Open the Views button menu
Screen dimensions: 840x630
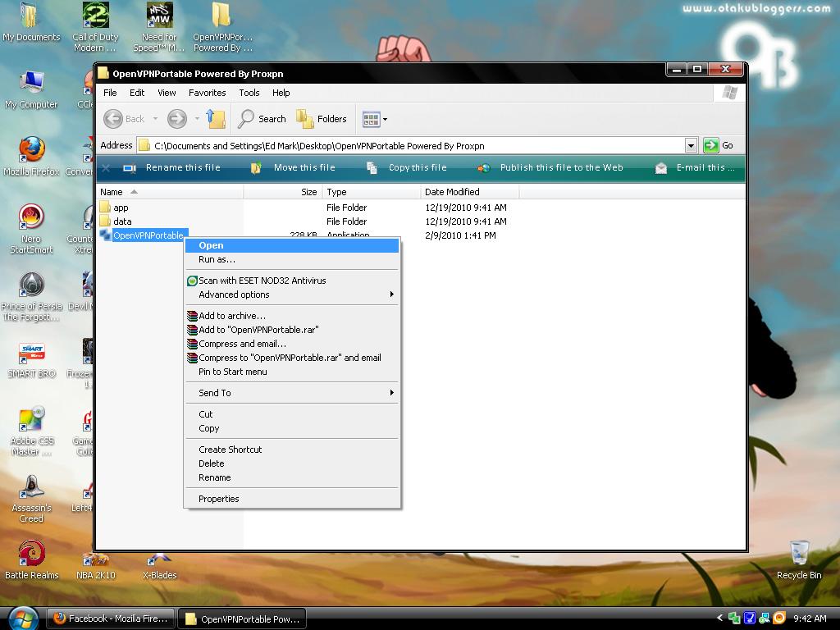[374, 119]
